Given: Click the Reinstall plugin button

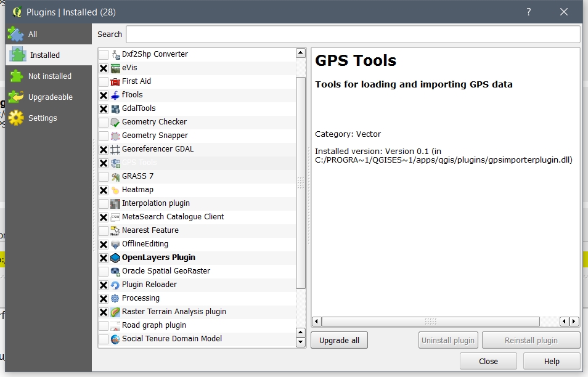Looking at the screenshot, I should 531,340.
